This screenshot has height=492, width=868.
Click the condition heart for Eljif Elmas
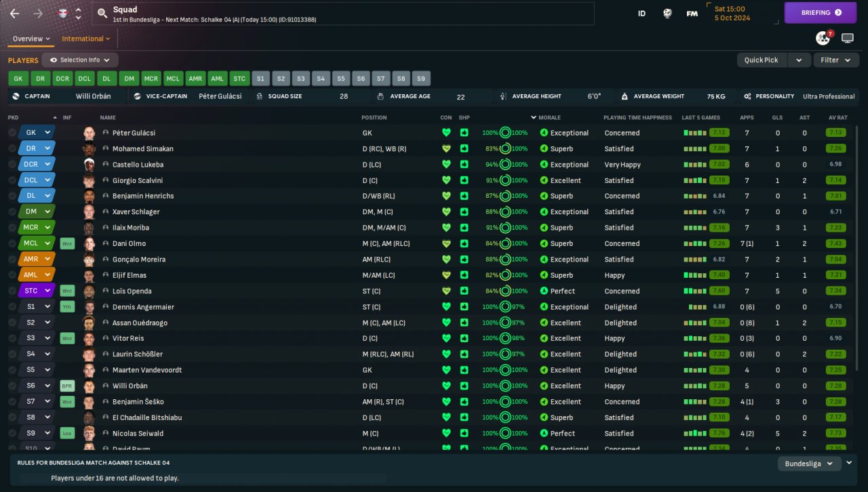446,275
